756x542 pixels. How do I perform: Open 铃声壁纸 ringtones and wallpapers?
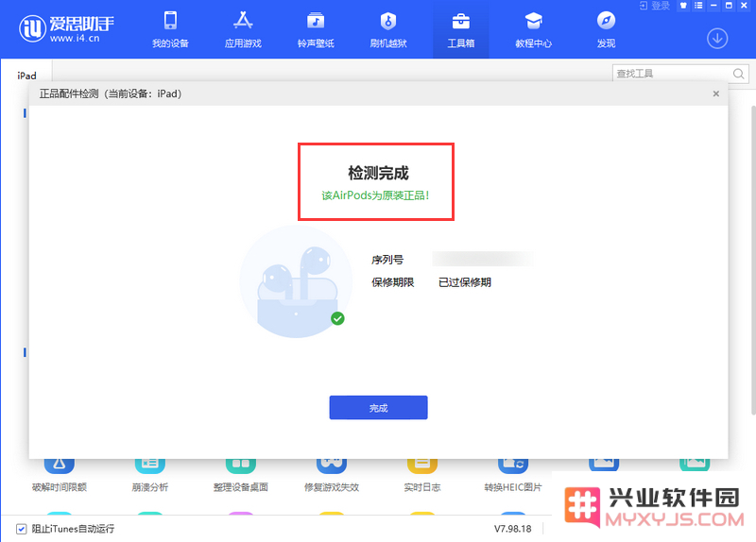pyautogui.click(x=316, y=29)
